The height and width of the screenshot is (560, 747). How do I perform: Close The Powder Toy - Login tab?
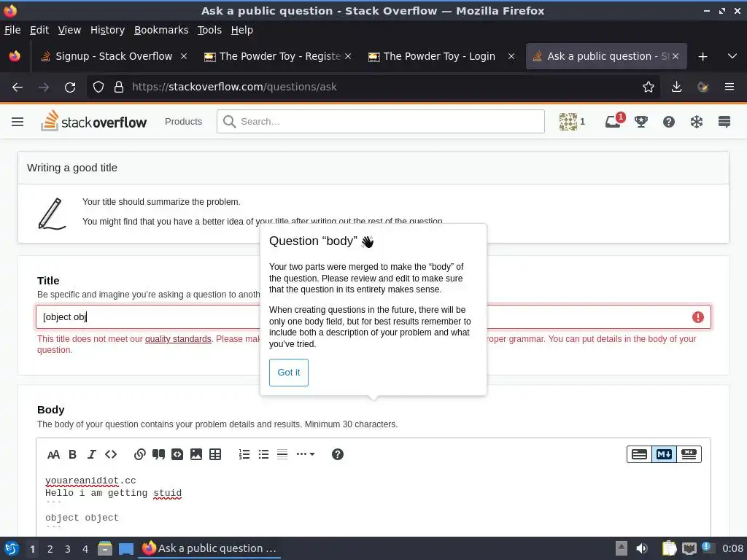pyautogui.click(x=511, y=56)
